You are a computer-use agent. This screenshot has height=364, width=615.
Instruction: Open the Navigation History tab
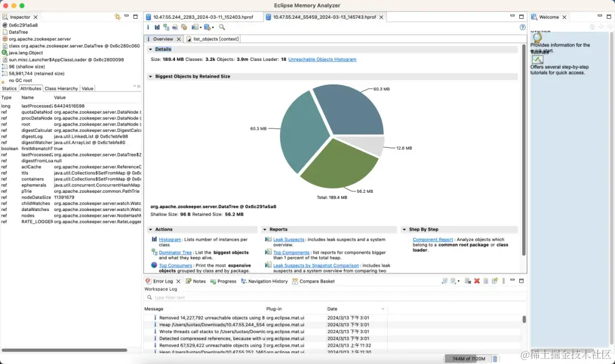[x=264, y=281]
